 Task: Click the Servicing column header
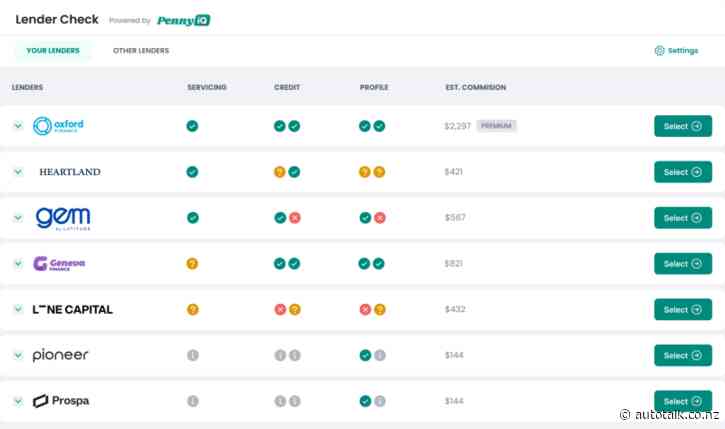(207, 87)
